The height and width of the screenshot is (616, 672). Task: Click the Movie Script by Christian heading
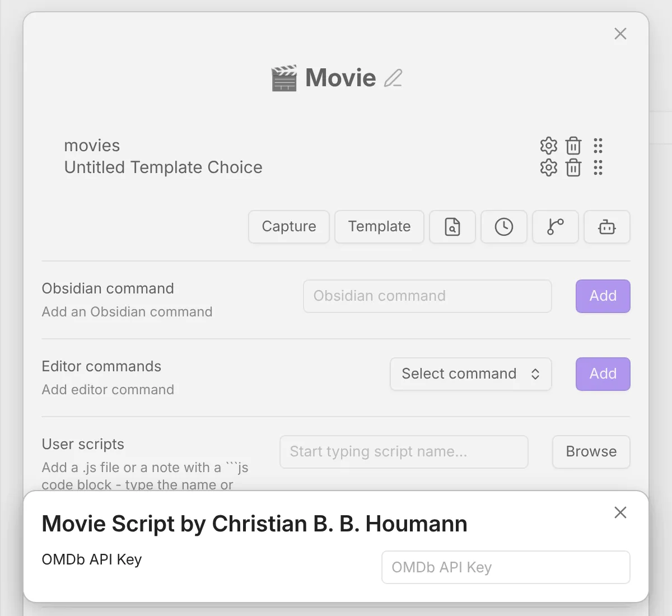[x=254, y=524]
